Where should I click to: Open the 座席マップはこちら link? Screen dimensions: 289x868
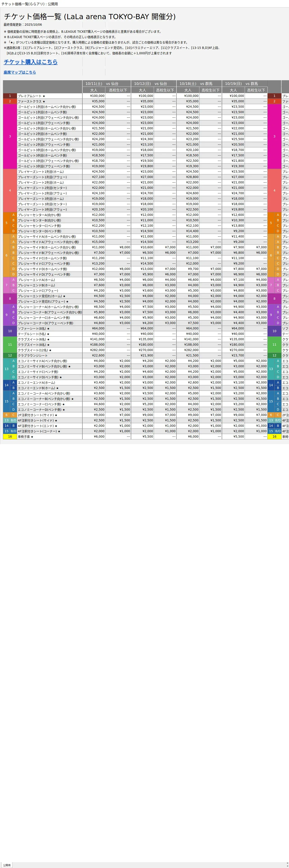point(20,72)
